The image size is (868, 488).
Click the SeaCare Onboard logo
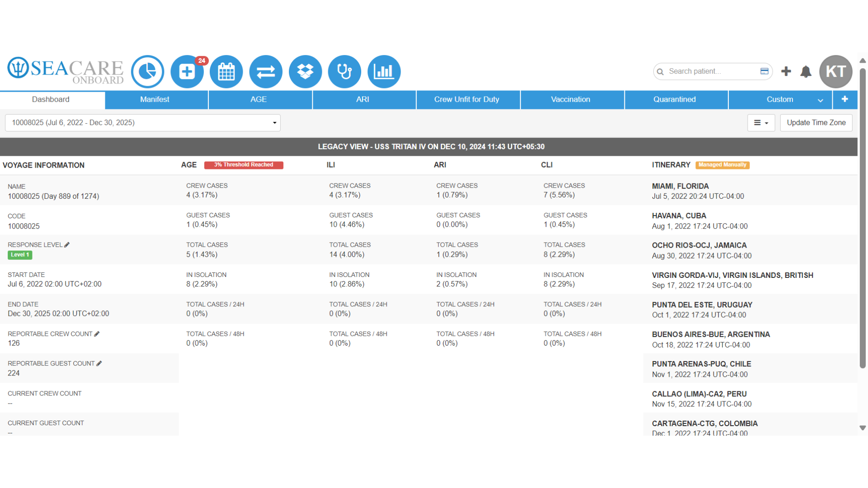click(66, 71)
